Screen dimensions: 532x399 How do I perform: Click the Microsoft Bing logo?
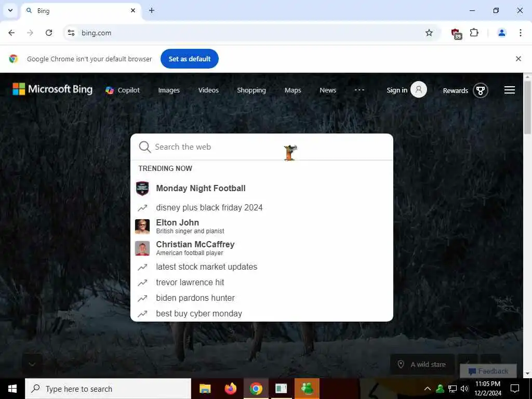point(52,89)
